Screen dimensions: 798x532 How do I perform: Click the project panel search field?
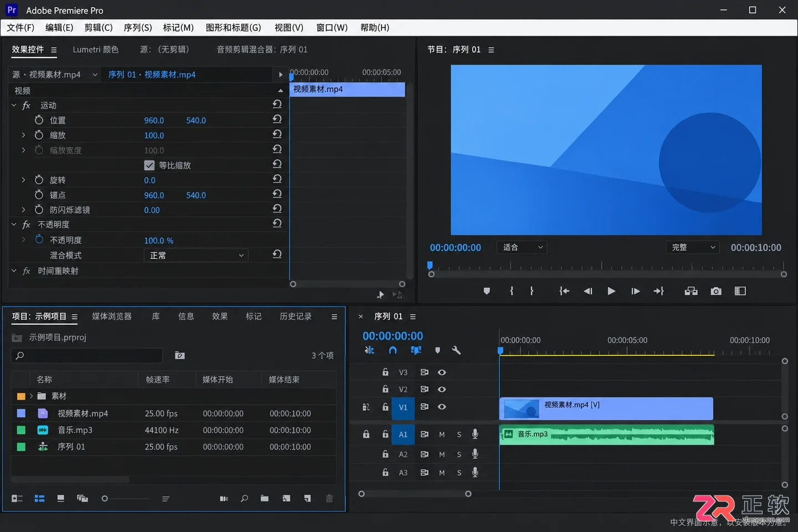87,355
